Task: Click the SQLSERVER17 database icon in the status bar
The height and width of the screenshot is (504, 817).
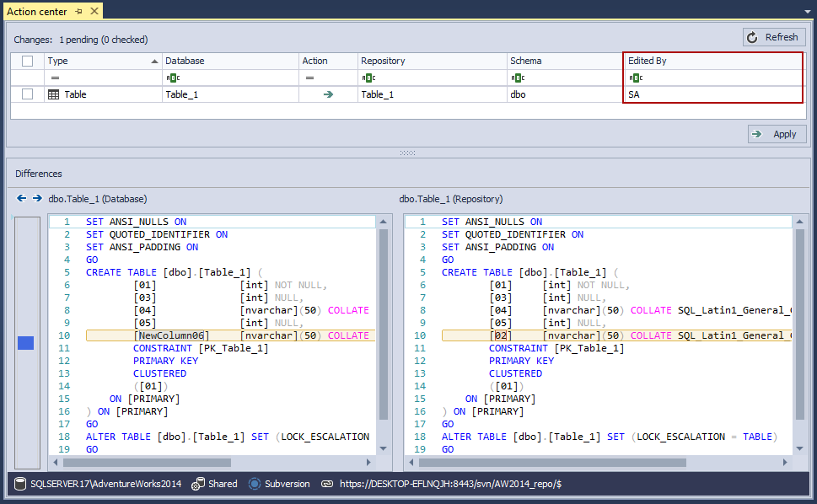Action: pos(19,484)
